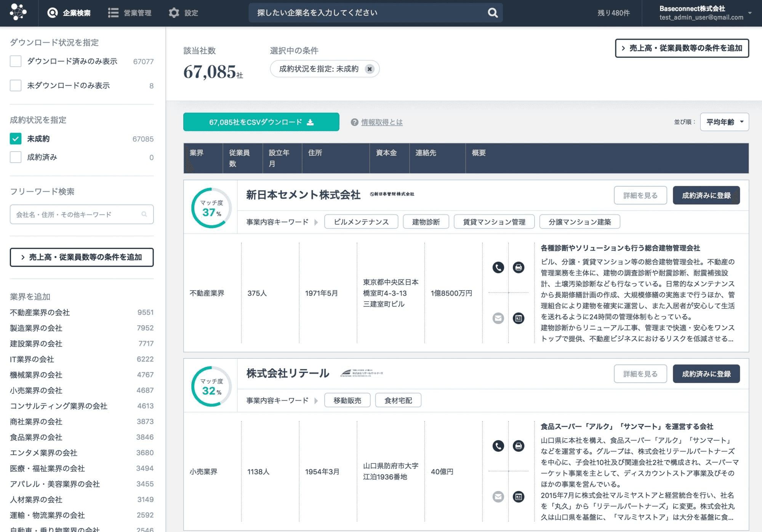762x532 pixels.
Task: Click phone icon for 株式会社リテール
Action: click(x=498, y=446)
